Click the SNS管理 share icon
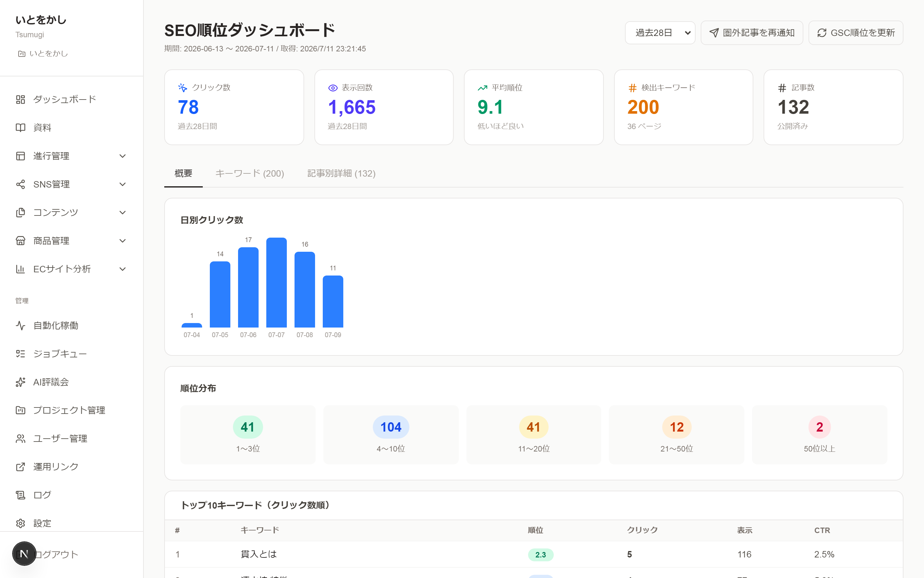Image resolution: width=924 pixels, height=578 pixels. point(20,184)
